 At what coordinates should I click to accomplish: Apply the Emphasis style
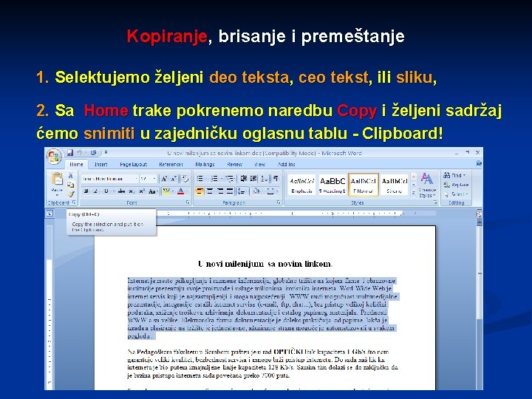click(301, 185)
